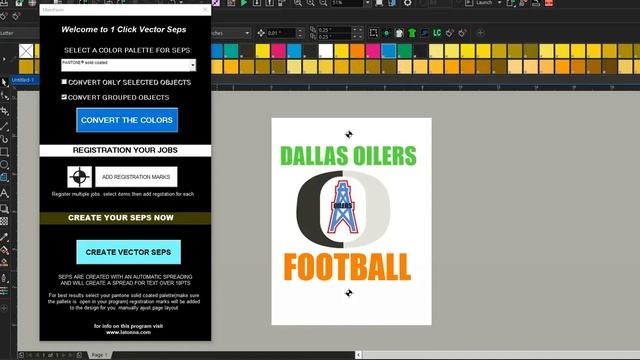This screenshot has height=360, width=640.
Task: Click the green LC toolbar icon
Action: coord(437,33)
